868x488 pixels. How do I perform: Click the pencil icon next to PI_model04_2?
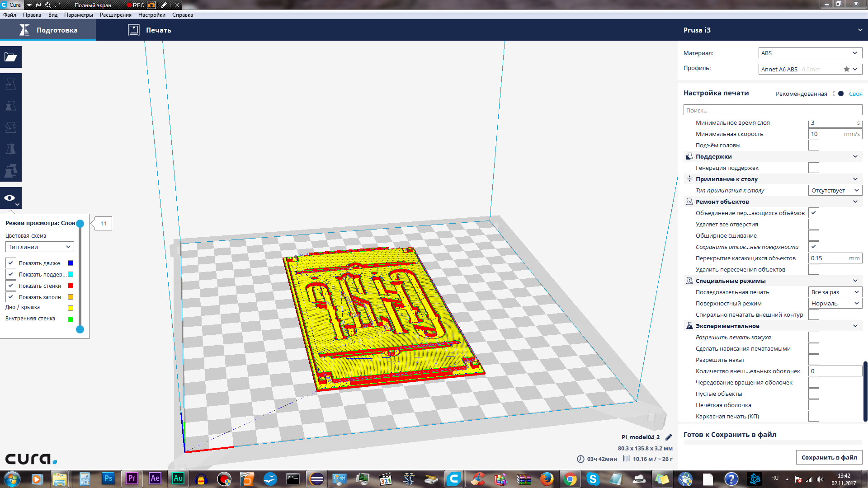[x=669, y=437]
